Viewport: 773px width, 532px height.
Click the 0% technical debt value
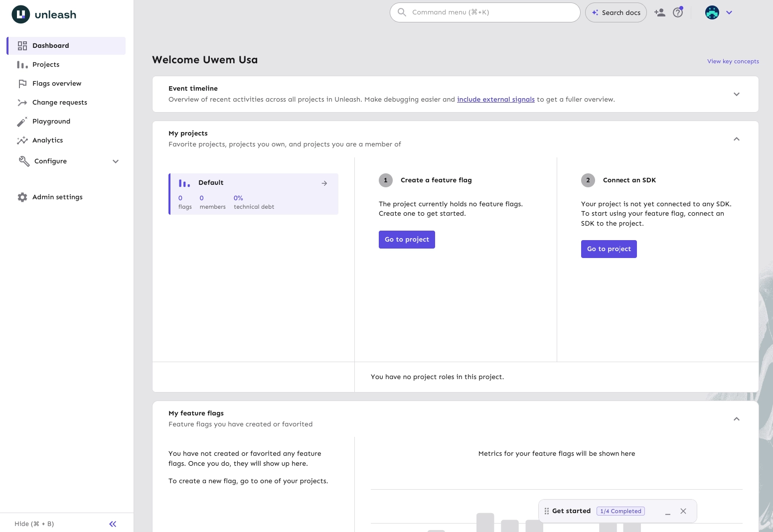(x=238, y=198)
